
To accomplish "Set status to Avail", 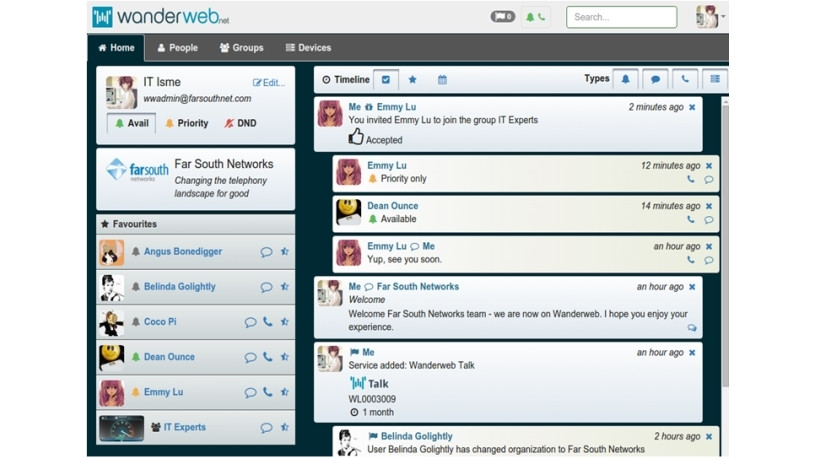I will click(131, 123).
